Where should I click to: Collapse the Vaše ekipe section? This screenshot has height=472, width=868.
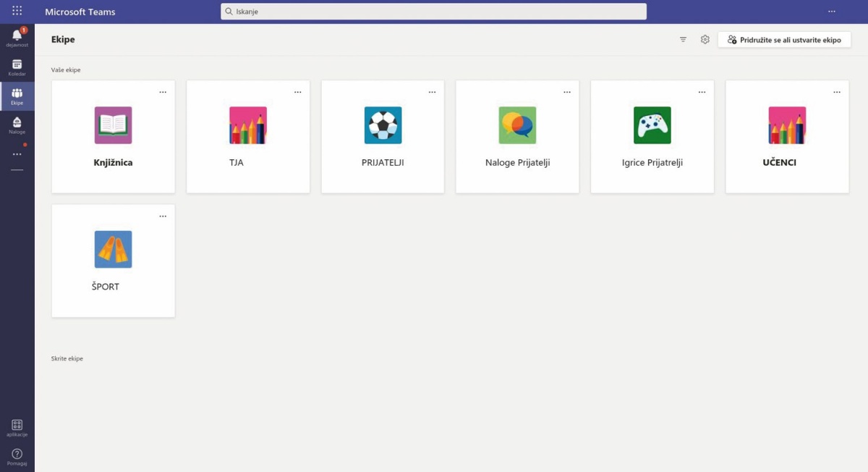coord(66,70)
